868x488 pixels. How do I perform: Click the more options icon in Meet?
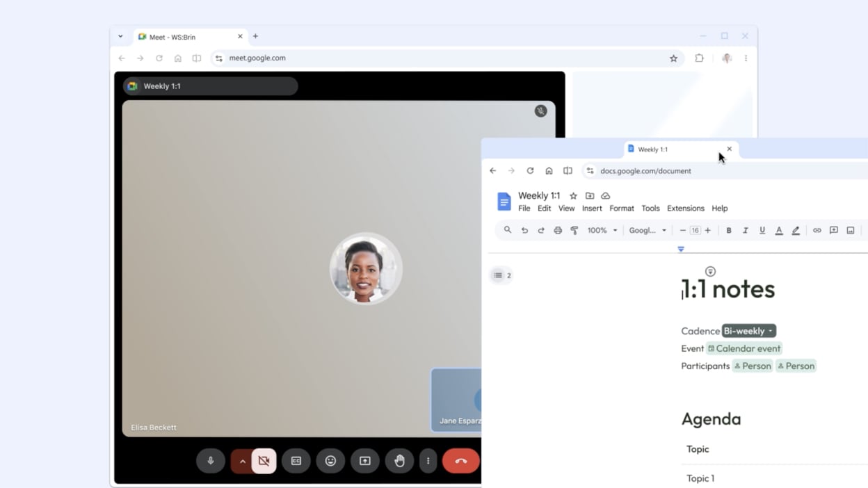pos(428,460)
